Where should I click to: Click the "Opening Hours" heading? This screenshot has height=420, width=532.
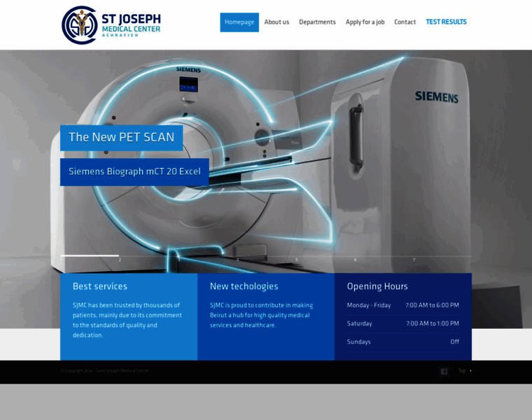pos(377,286)
